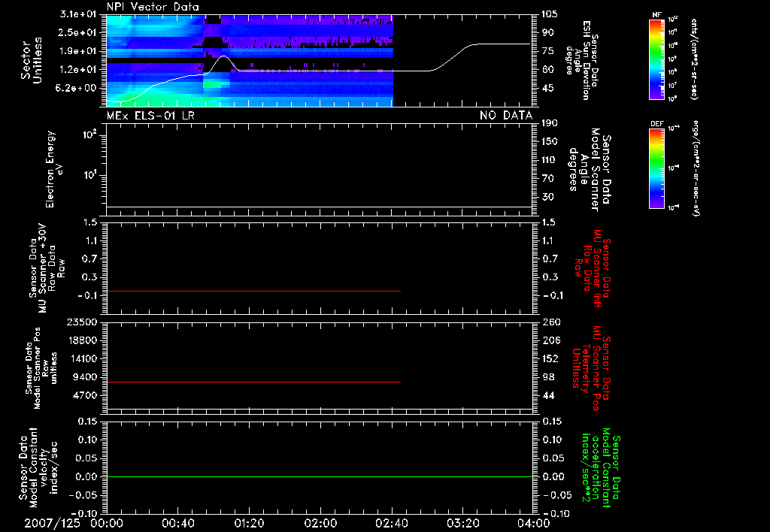Image resolution: width=770 pixels, height=532 pixels.
Task: Click the 02:00 time tick label
Action: point(320,523)
